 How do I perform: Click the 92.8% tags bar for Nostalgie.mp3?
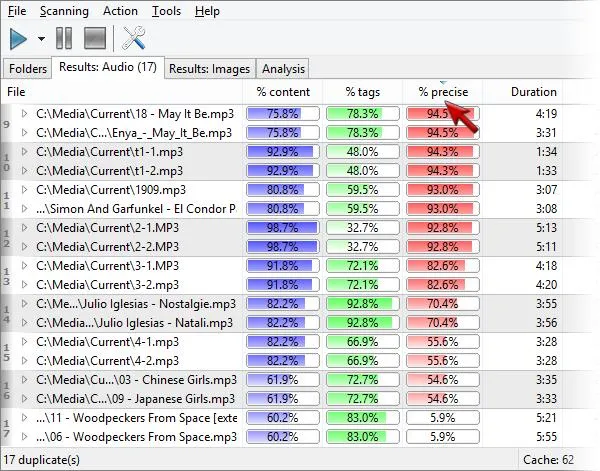pyautogui.click(x=362, y=304)
